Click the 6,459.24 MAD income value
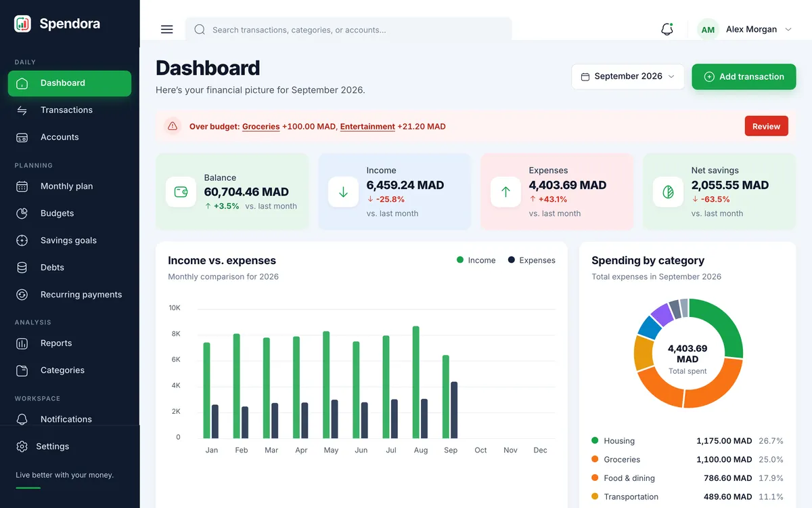Image resolution: width=812 pixels, height=508 pixels. [x=405, y=185]
